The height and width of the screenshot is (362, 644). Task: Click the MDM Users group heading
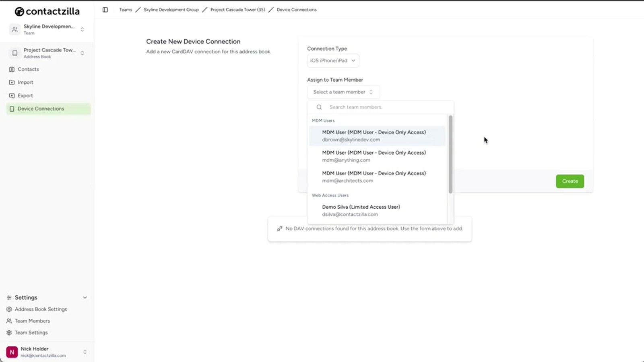tap(323, 121)
